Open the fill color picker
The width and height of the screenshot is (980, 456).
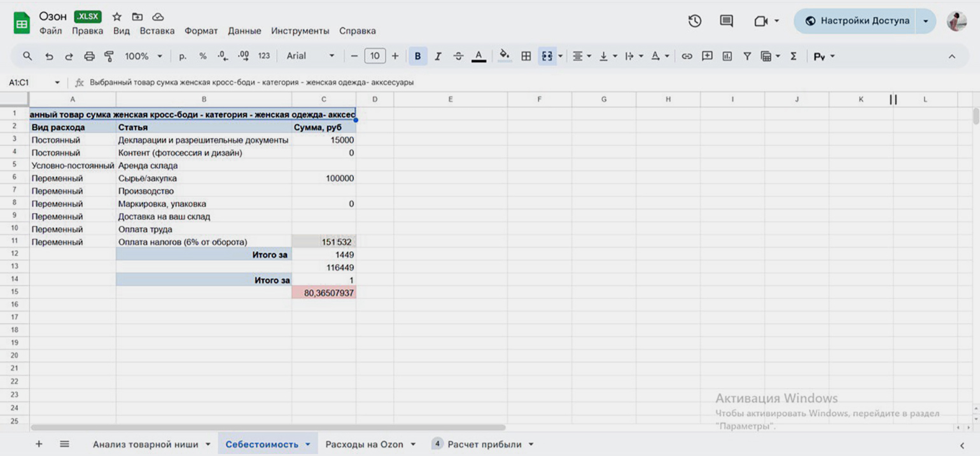click(x=505, y=57)
